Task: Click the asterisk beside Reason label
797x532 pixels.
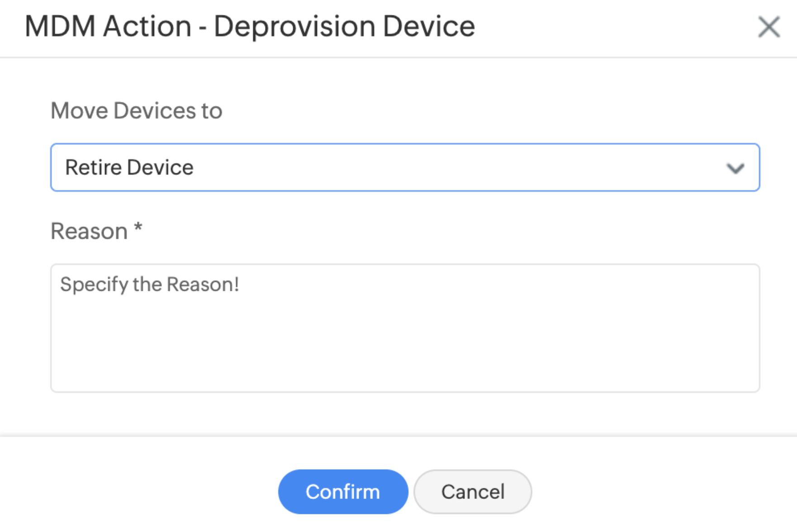Action: 138,227
